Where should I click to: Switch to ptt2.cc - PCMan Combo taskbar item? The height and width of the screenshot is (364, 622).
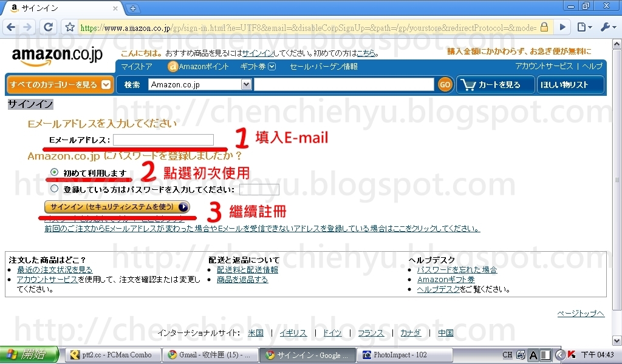click(x=112, y=355)
